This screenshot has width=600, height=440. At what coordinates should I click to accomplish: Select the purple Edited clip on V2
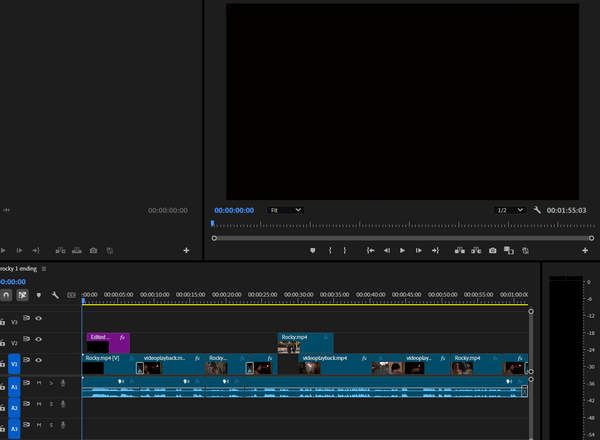tap(108, 343)
